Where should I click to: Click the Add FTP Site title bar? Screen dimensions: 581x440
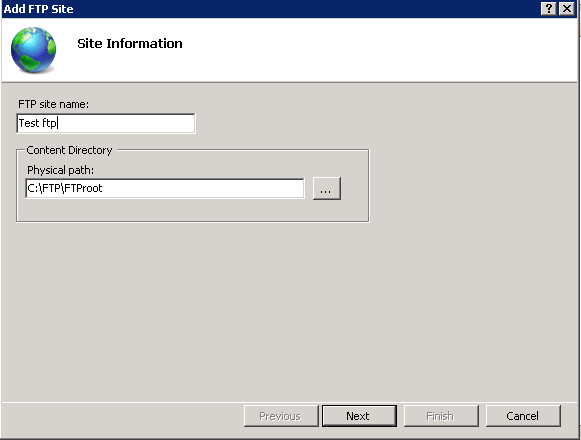click(270, 9)
